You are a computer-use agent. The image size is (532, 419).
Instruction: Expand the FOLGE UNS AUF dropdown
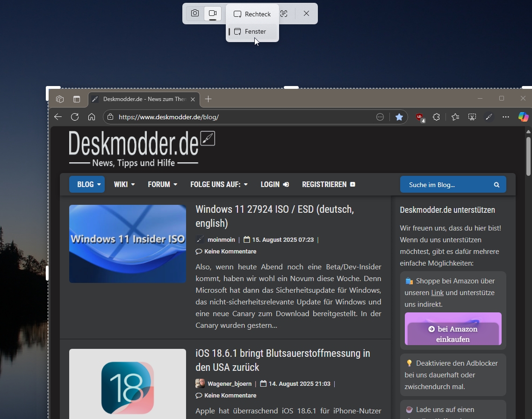pos(219,185)
